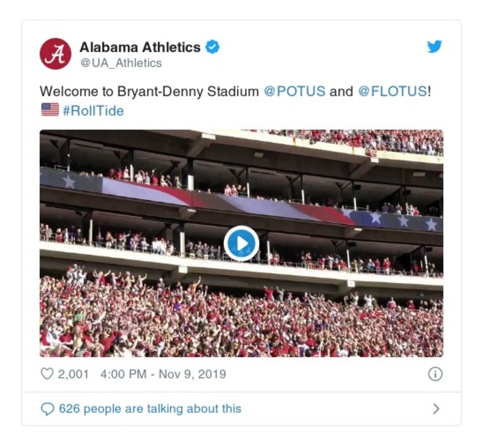Open "626 people are talking about this"
483x448 pixels.
150,409
